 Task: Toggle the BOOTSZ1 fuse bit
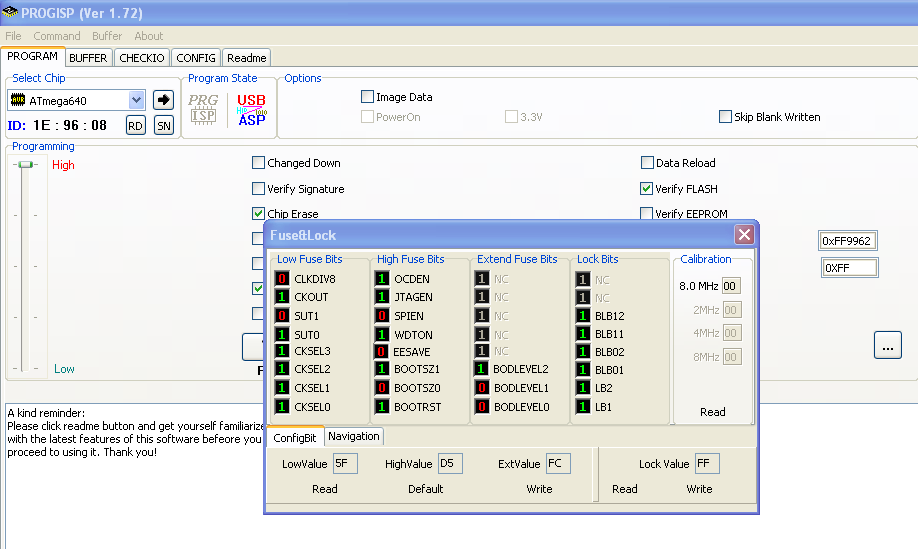pyautogui.click(x=382, y=369)
